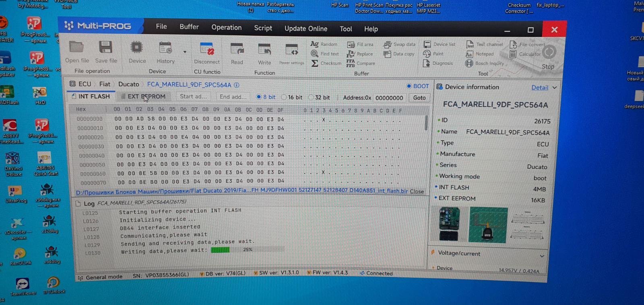Open the Update Online menu
Viewport: 644px width, 305px height.
(306, 29)
